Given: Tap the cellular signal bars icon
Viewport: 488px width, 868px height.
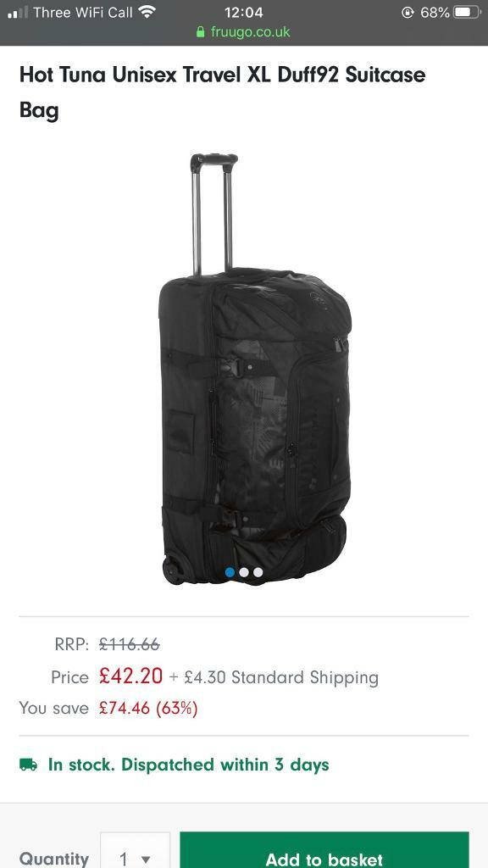Looking at the screenshot, I should [x=17, y=12].
